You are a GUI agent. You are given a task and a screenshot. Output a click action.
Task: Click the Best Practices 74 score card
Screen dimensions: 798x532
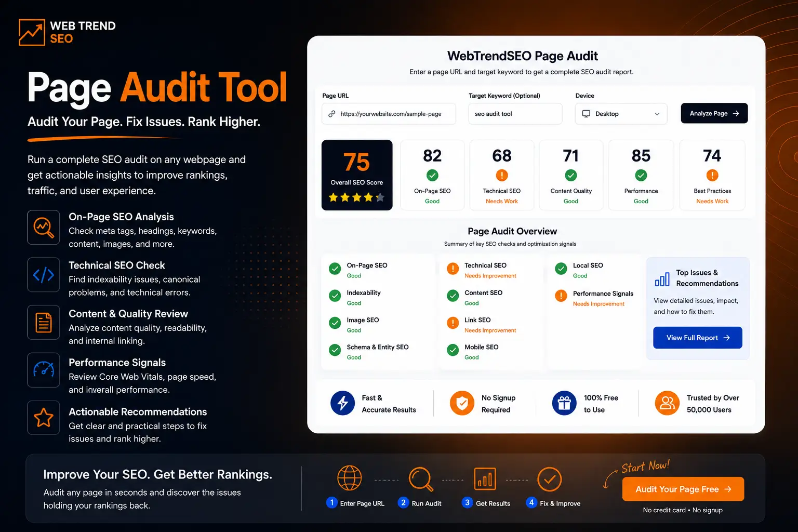712,175
